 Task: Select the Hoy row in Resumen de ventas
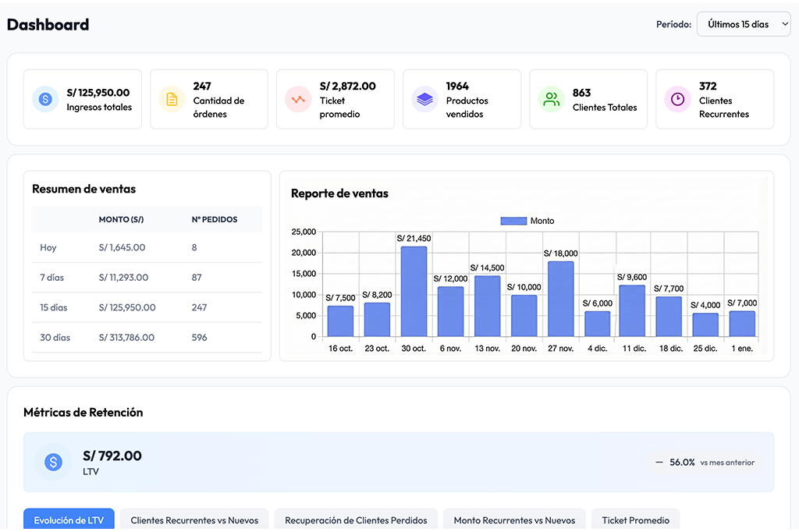(x=147, y=247)
